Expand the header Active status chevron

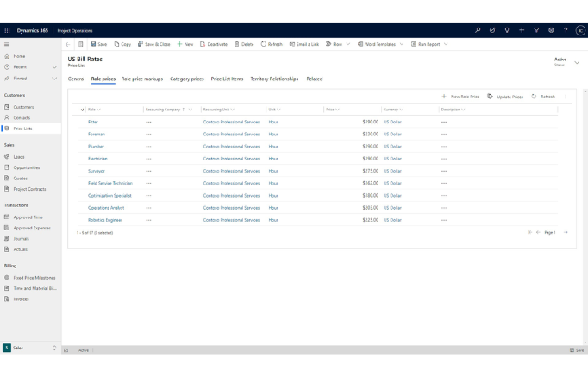[x=577, y=63]
